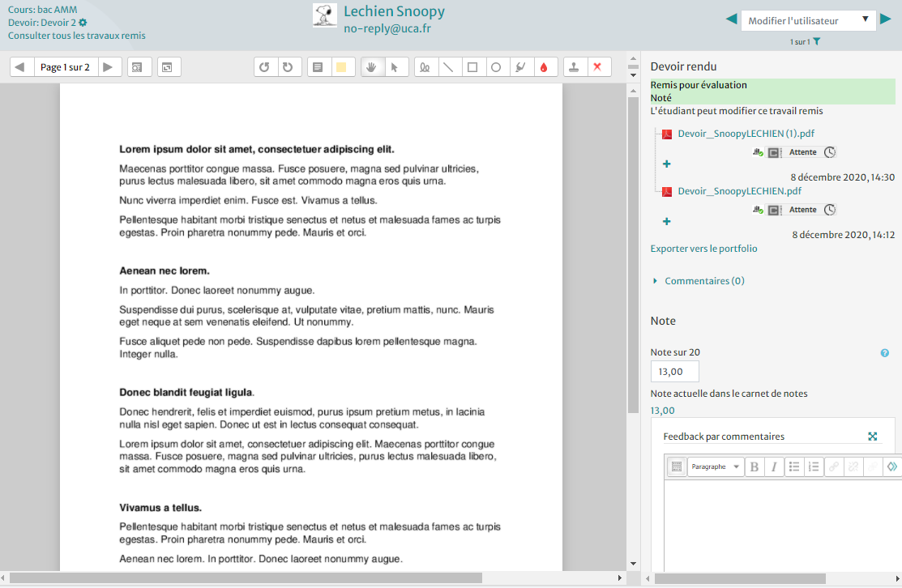The width and height of the screenshot is (902, 588).
Task: Choose the rectangle annotation tool
Action: click(472, 67)
